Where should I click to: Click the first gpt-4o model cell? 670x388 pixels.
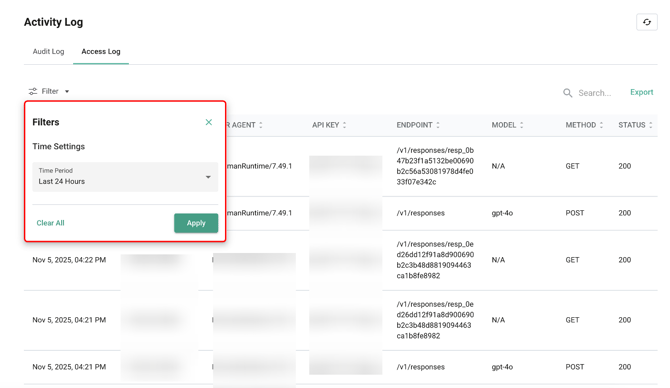tap(502, 213)
